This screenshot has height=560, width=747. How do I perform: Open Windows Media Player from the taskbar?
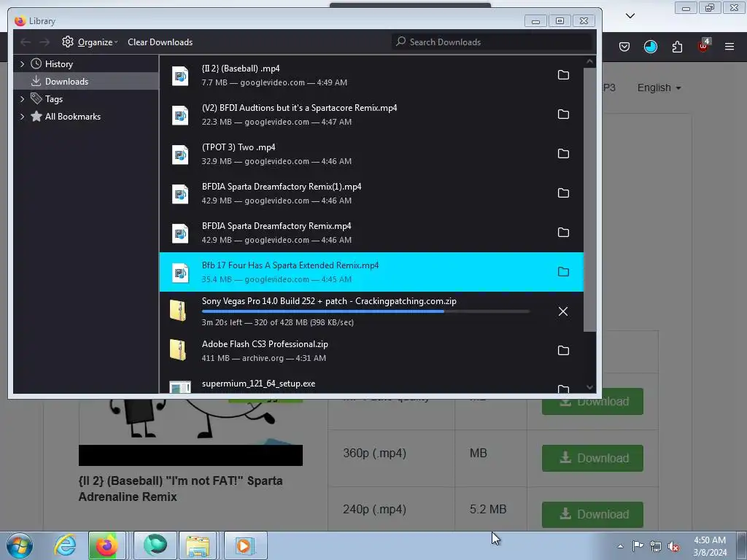point(244,545)
